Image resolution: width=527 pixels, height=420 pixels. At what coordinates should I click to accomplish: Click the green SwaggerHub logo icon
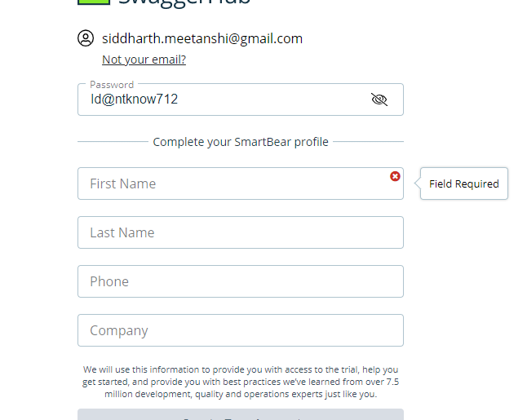(94, 2)
